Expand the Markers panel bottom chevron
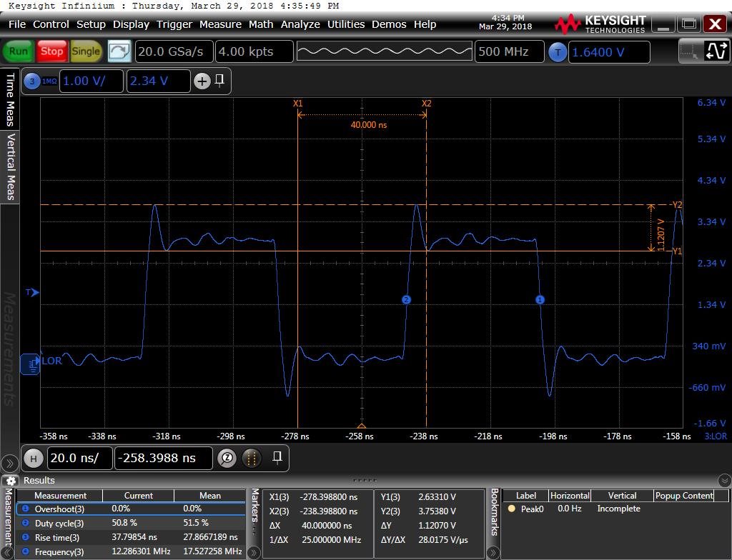Screen dimensions: 732x560 254,554
